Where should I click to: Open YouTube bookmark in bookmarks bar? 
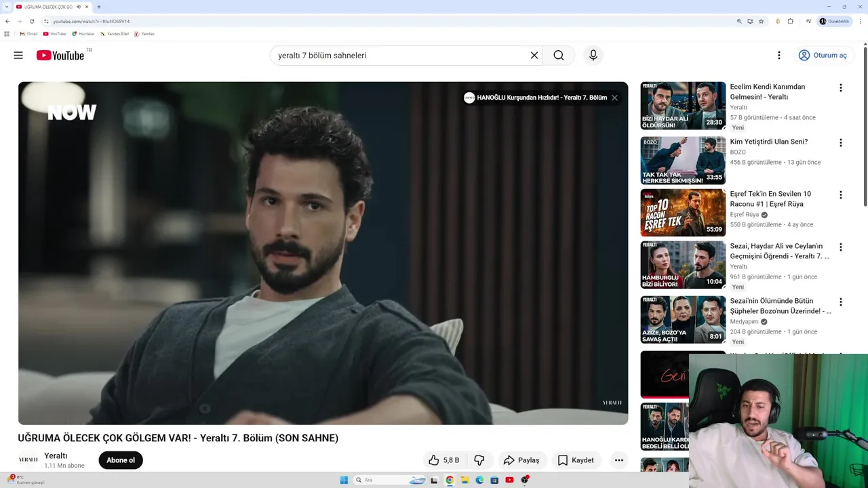pos(55,34)
